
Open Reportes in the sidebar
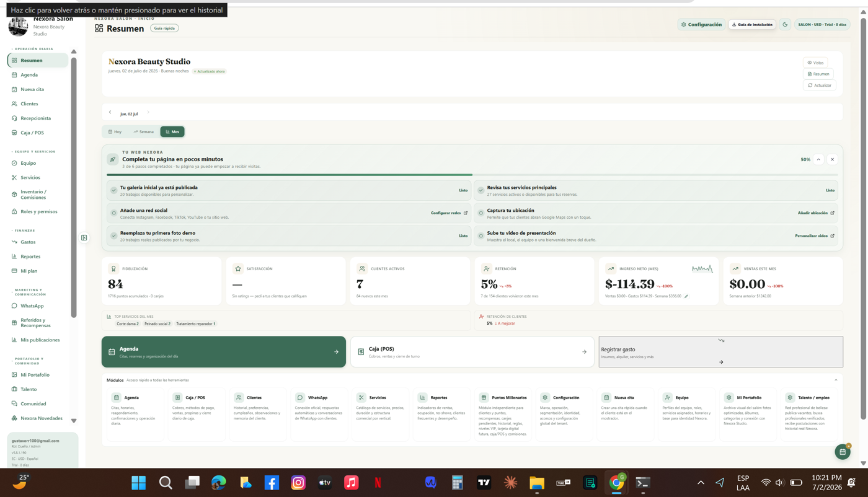tap(30, 256)
